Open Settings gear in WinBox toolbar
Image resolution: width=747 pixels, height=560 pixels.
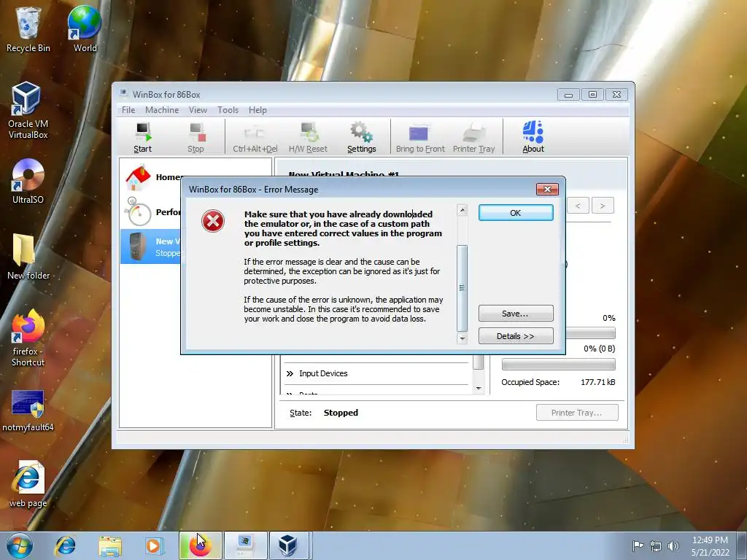pos(362,137)
